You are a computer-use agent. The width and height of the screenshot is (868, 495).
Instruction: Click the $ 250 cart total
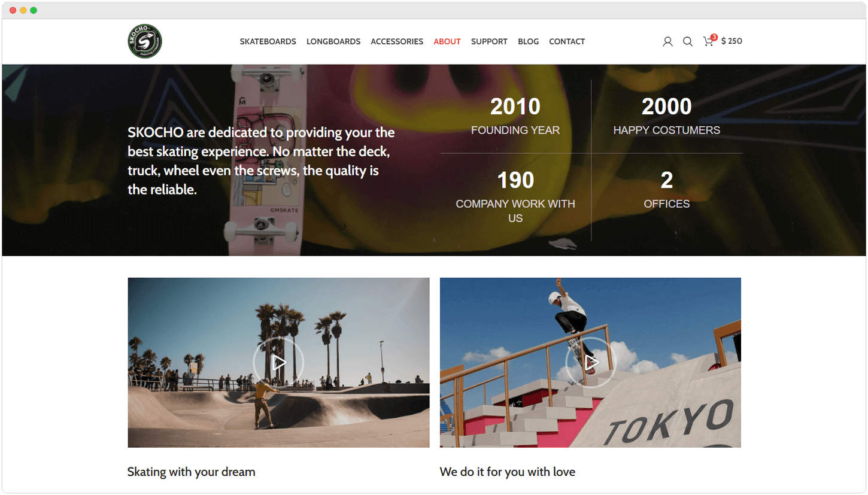coord(732,41)
